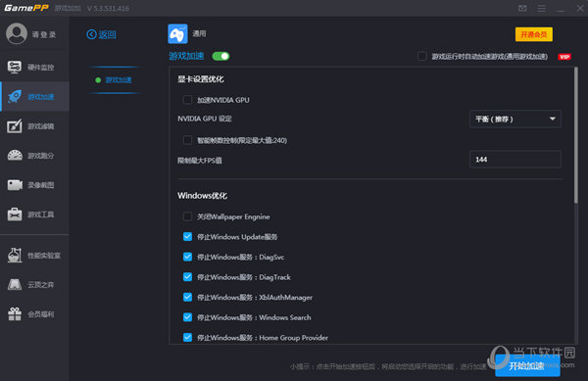Click the yellow open membership button

pos(534,34)
